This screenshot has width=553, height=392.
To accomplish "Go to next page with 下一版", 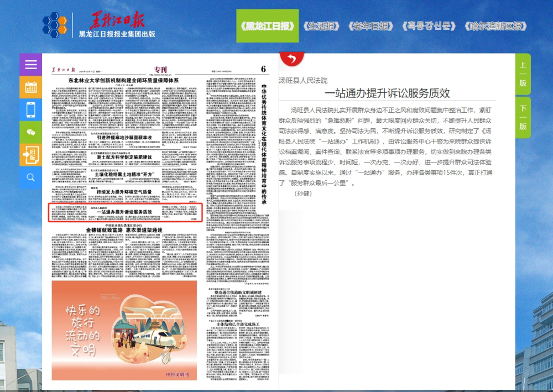I will 523,117.
